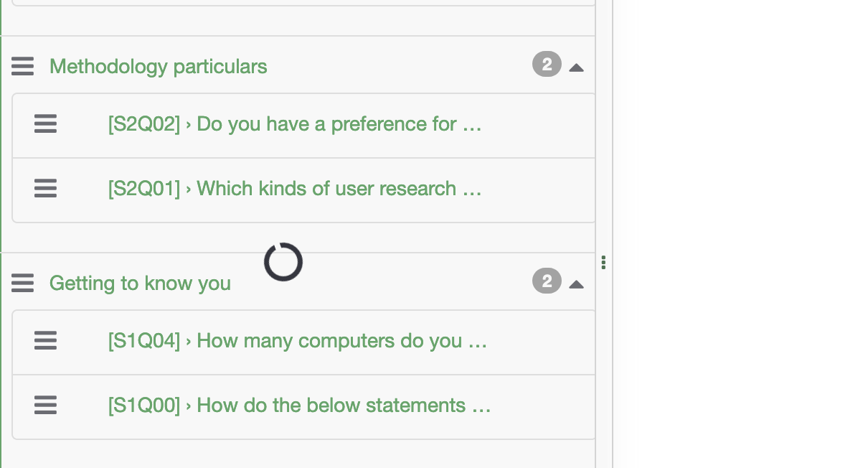Open question S2Q02 Do you have a preference
Viewport: 868px width, 468px height.
294,124
